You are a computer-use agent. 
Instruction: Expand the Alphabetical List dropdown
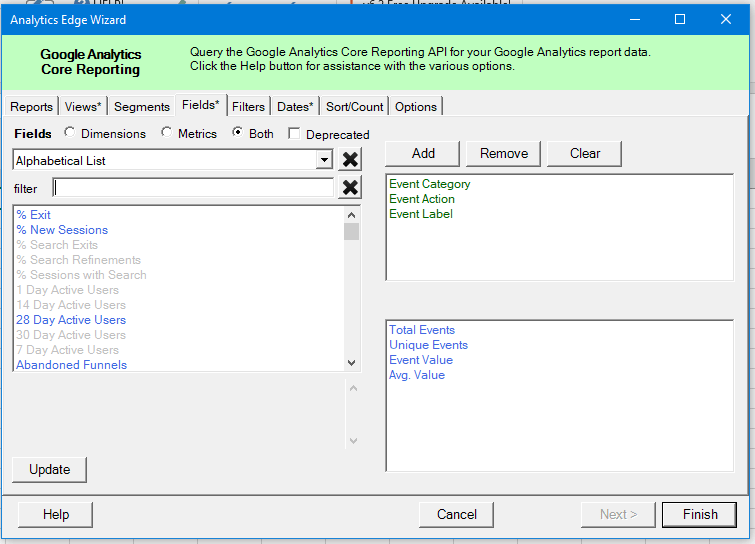tap(323, 160)
